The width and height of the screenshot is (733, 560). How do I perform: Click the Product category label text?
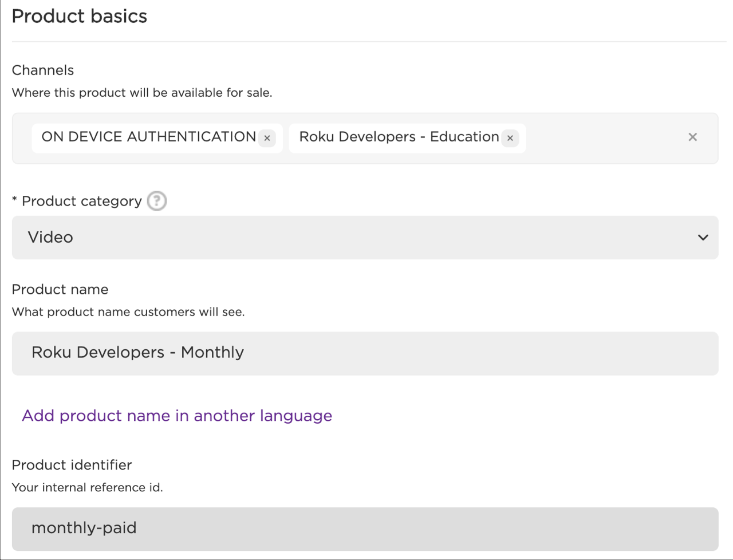(x=81, y=202)
